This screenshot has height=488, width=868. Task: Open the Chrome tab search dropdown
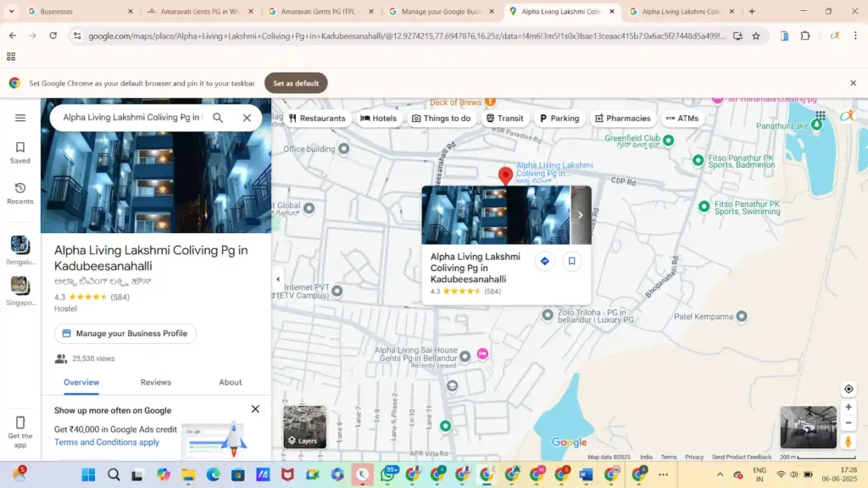pyautogui.click(x=11, y=11)
